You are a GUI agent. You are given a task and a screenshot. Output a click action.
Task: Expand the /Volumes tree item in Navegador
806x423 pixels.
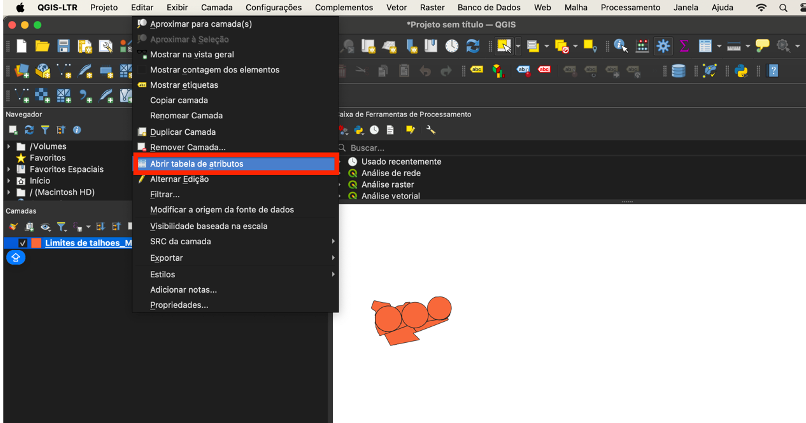(9, 147)
